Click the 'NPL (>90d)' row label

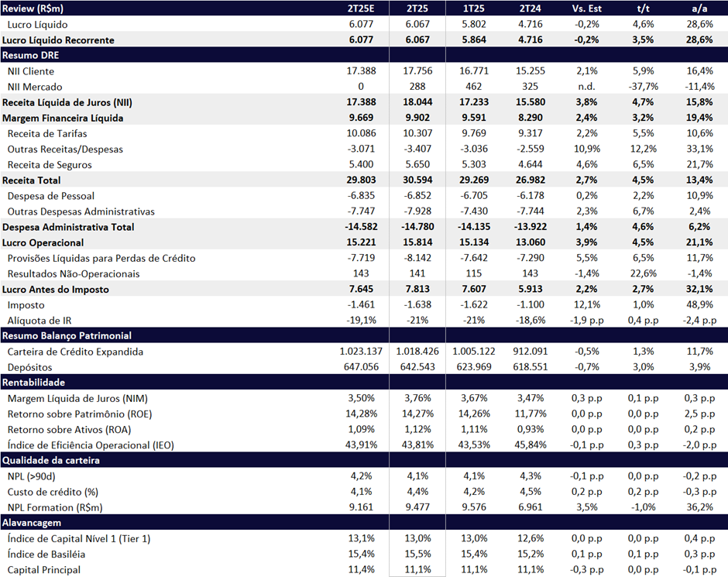tap(31, 476)
